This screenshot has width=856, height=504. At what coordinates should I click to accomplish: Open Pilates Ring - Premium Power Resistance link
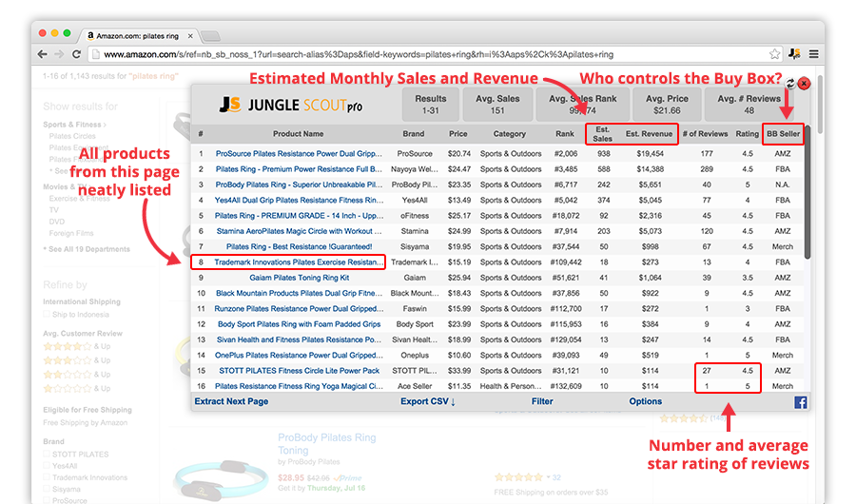tap(299, 169)
